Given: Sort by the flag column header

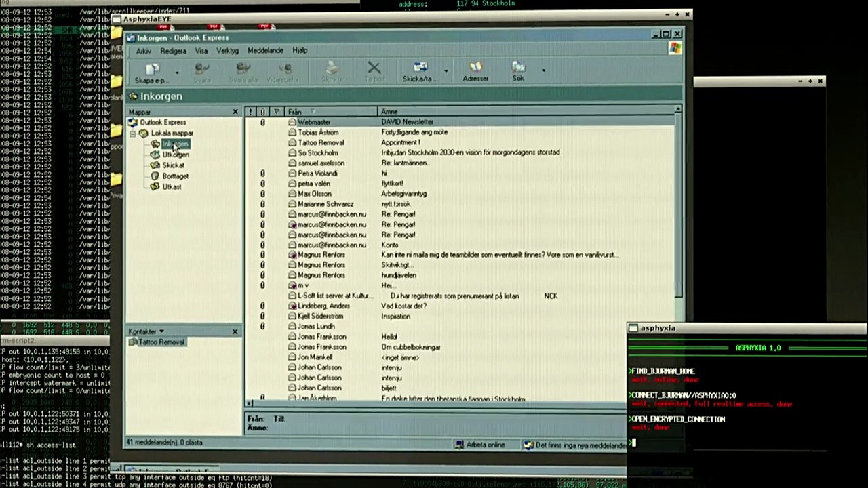Looking at the screenshot, I should pos(277,112).
